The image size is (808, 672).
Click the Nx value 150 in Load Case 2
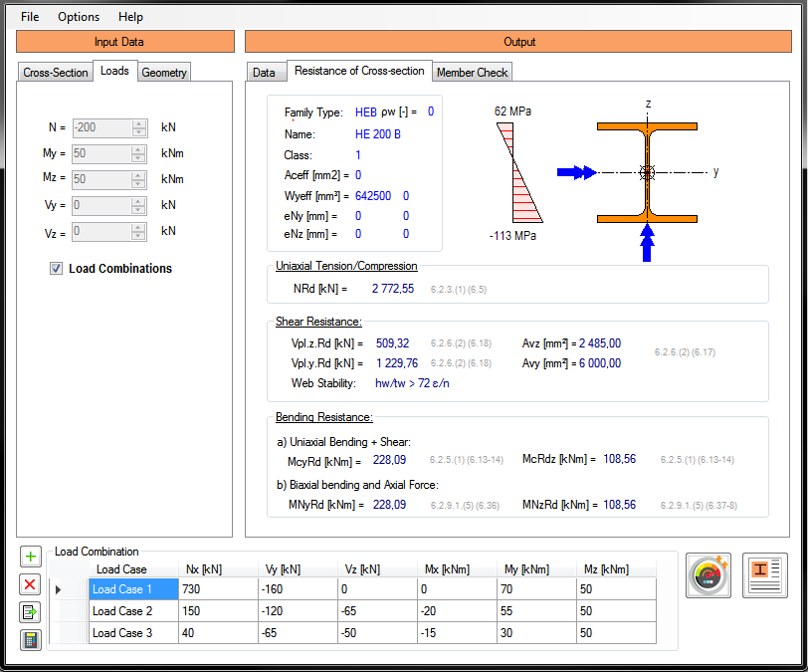[218, 611]
